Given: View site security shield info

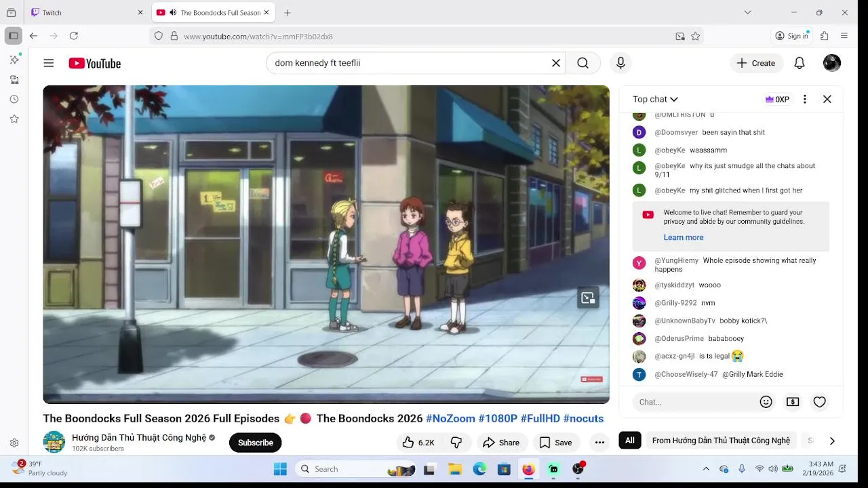Looking at the screenshot, I should coord(159,36).
